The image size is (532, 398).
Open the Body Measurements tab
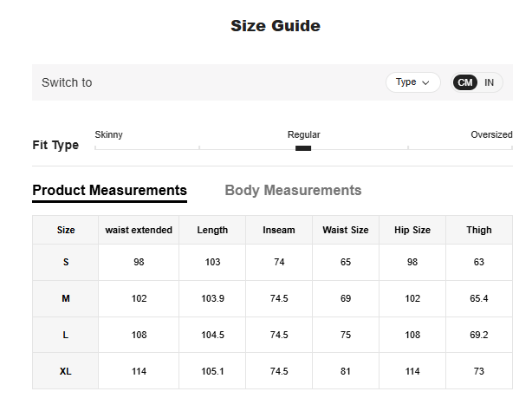tap(293, 191)
